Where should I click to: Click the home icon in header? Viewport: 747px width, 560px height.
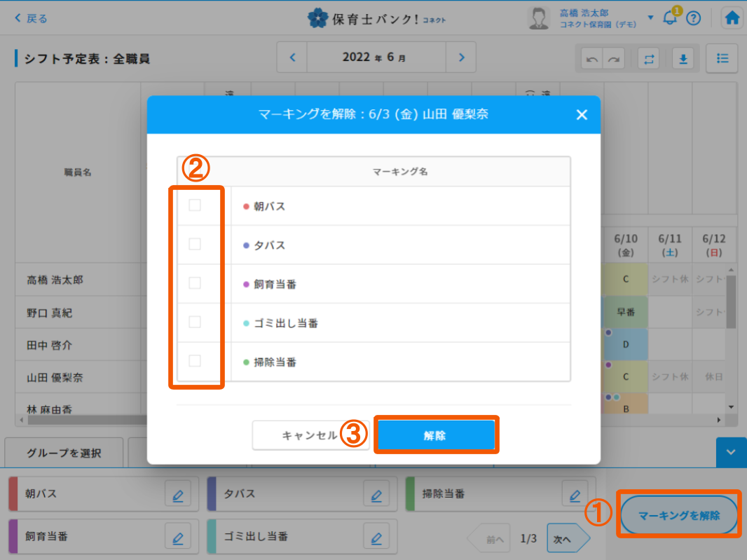(x=732, y=18)
